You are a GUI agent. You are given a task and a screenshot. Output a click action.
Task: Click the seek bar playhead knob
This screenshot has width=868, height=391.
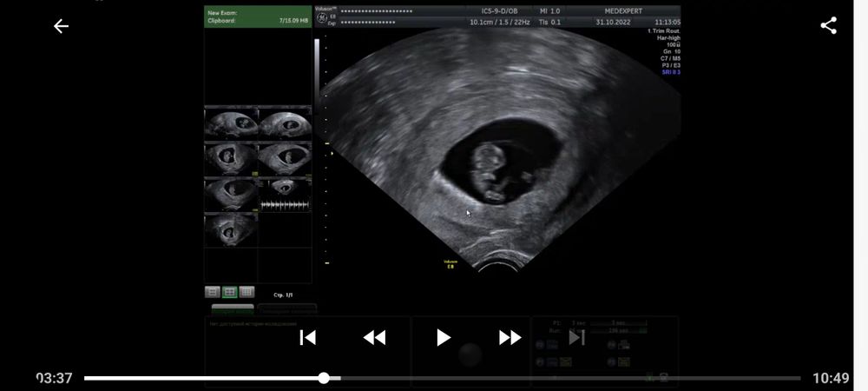pyautogui.click(x=324, y=378)
